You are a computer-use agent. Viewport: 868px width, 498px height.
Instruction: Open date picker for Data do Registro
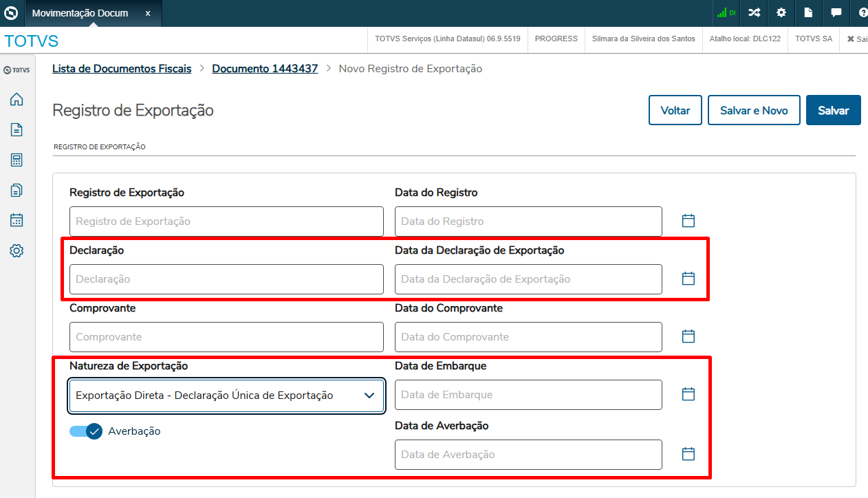pos(688,221)
